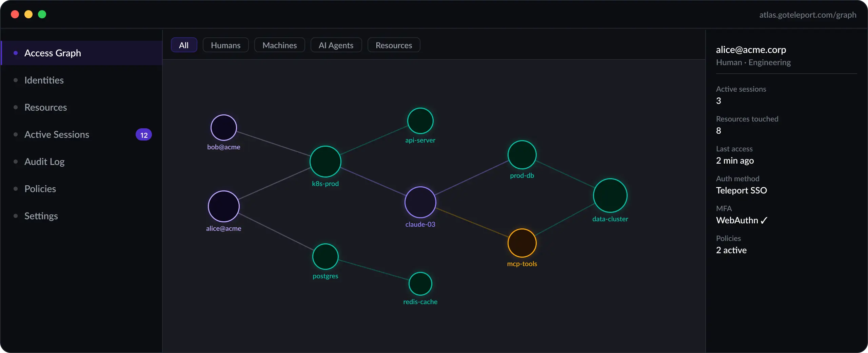Image resolution: width=868 pixels, height=353 pixels.
Task: Click the orange mcp-tools node
Action: pyautogui.click(x=522, y=243)
